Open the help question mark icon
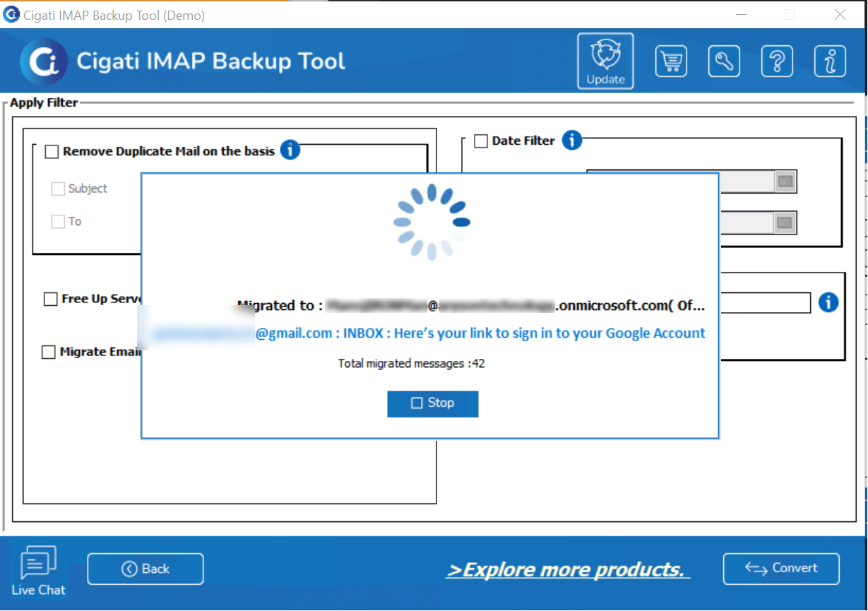Viewport: 868px width, 611px height. tap(777, 61)
